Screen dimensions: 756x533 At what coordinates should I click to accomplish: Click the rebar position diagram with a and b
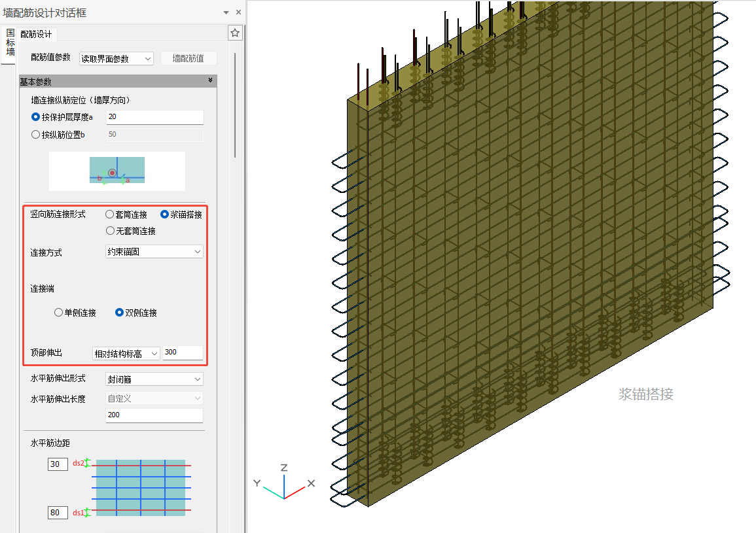[x=117, y=171]
